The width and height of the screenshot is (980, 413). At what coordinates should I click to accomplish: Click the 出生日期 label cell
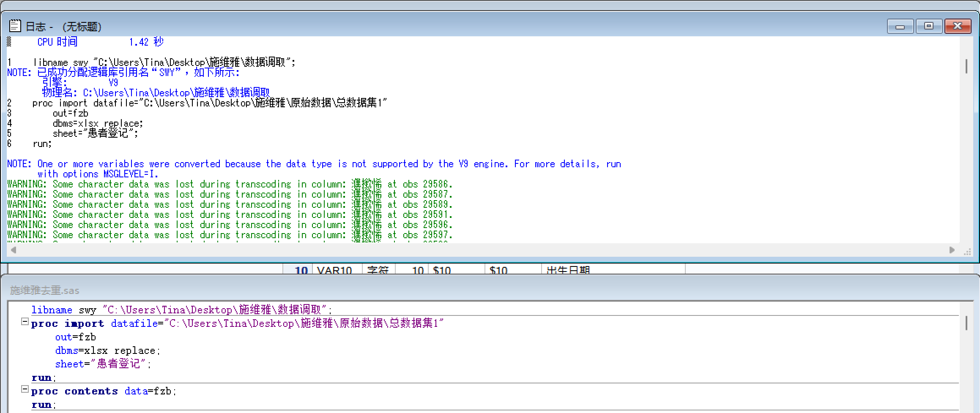[613, 269]
